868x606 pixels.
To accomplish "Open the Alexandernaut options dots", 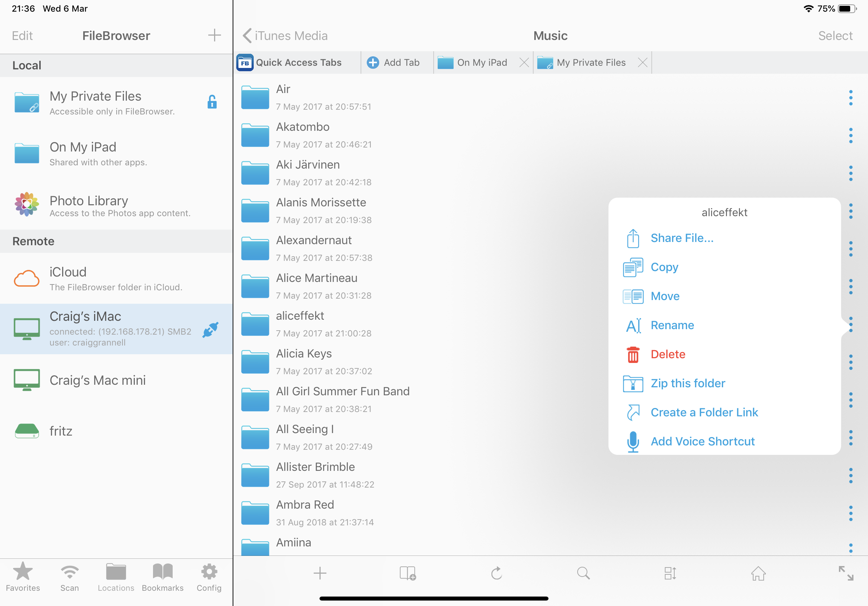I will click(x=851, y=249).
